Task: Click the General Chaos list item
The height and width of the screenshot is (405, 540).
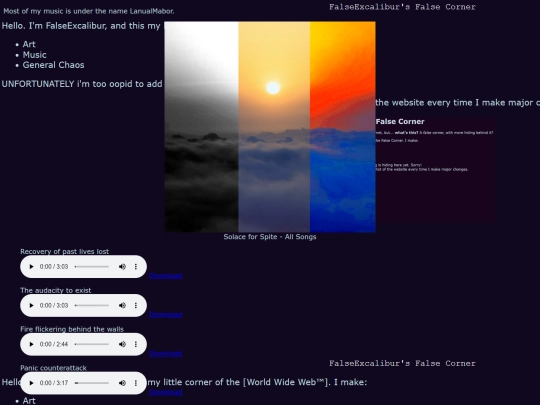Action: point(53,65)
